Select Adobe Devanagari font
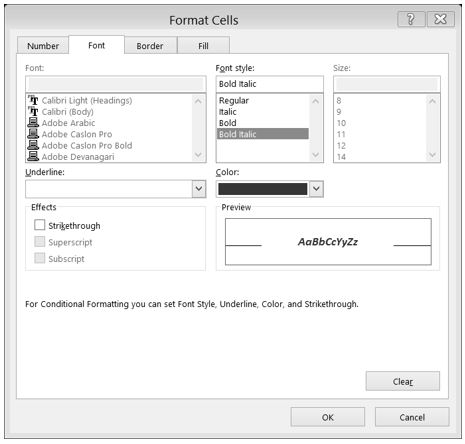465x444 pixels. [78, 157]
